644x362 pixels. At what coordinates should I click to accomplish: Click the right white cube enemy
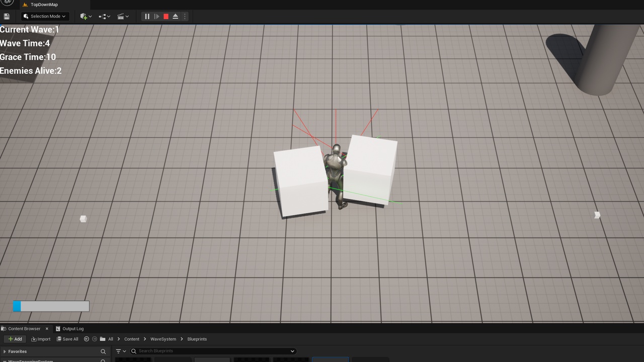[x=371, y=170]
